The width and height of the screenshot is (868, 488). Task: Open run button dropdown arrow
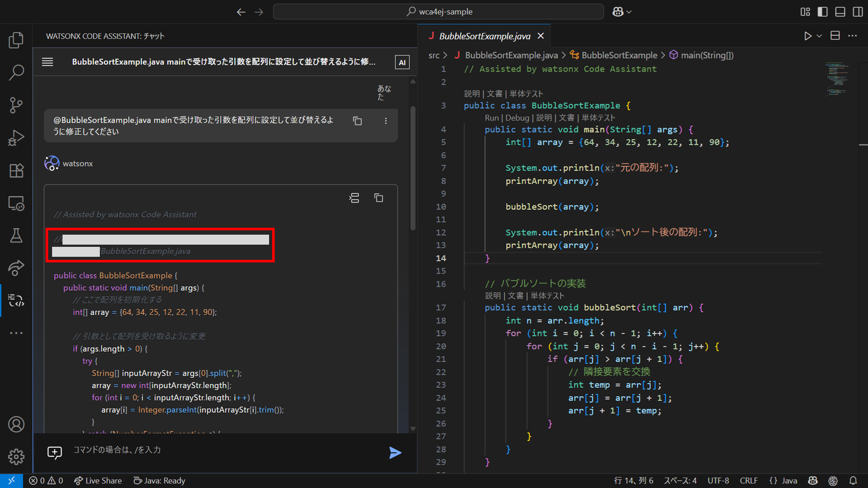pyautogui.click(x=819, y=36)
